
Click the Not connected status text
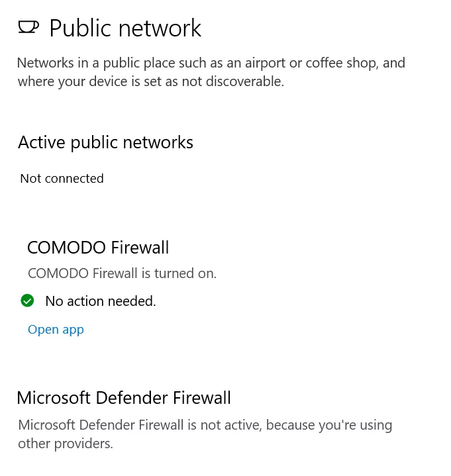(62, 179)
